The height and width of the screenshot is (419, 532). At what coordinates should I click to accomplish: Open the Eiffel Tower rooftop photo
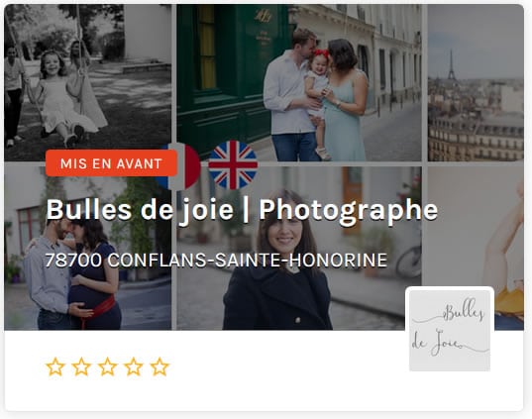pos(476,82)
